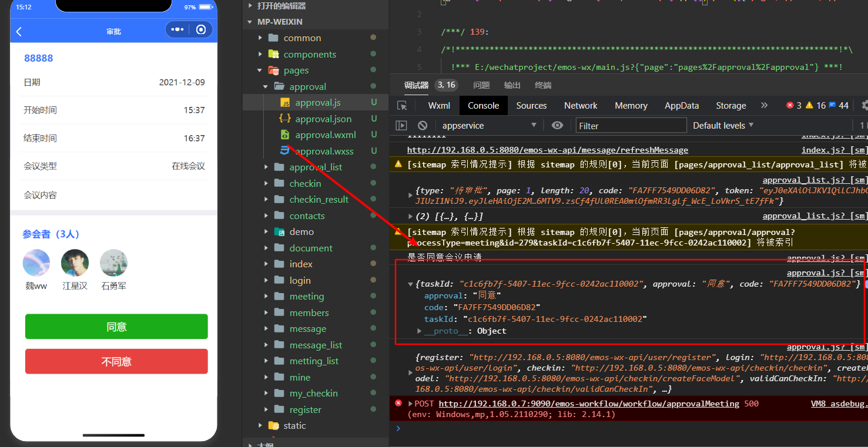The image size is (868, 447).
Task: Collapse the logged taskId object
Action: tap(410, 284)
